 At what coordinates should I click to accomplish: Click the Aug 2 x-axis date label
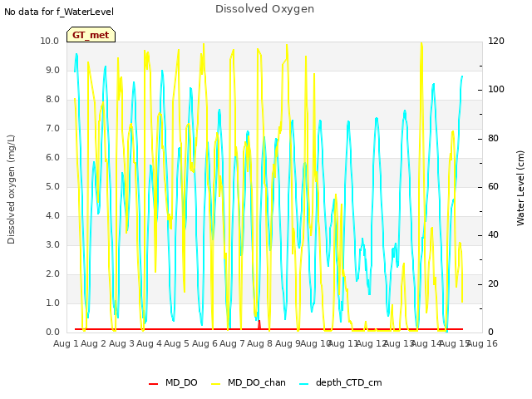point(94,343)
